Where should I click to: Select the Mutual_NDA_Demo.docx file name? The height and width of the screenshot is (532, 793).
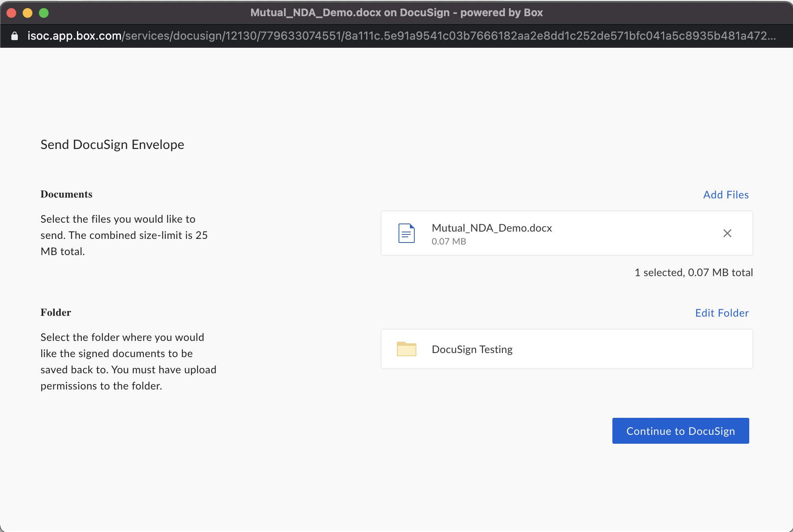click(x=492, y=228)
